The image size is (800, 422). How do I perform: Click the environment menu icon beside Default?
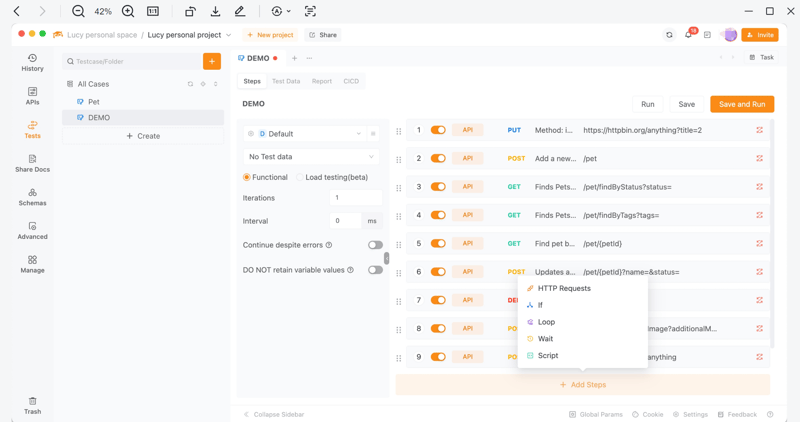[373, 134]
